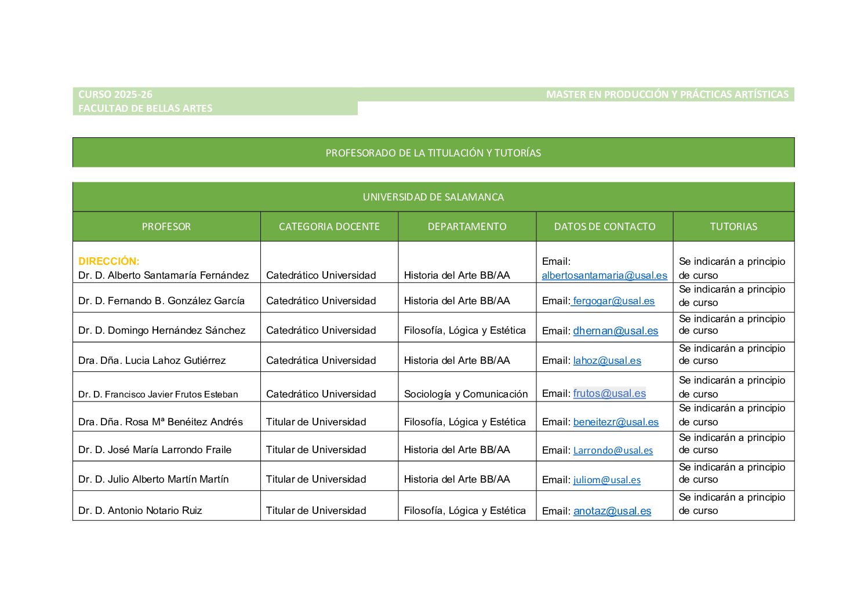This screenshot has width=868, height=613.
Task: Select name Dr. D. José María Larrondo Fraile
Action: click(155, 450)
